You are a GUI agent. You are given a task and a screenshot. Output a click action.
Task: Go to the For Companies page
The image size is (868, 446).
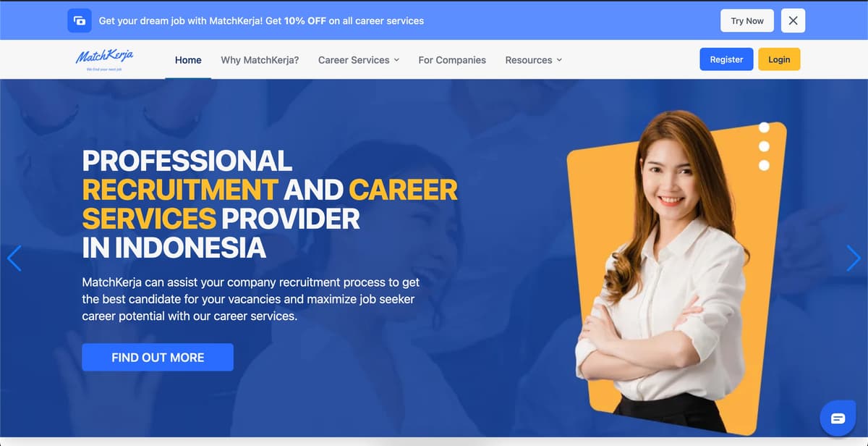tap(452, 60)
